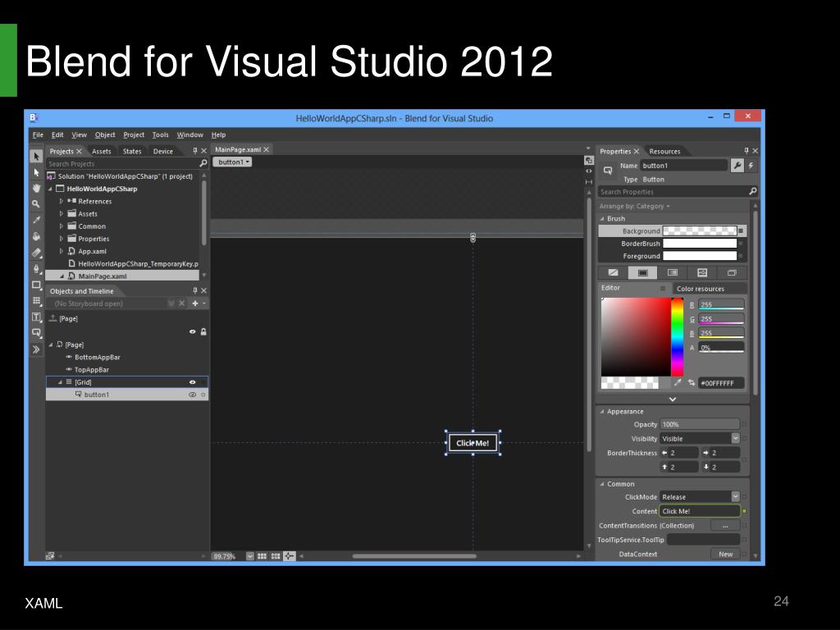Show the Properties wrench view
The width and height of the screenshot is (840, 630).
(737, 166)
